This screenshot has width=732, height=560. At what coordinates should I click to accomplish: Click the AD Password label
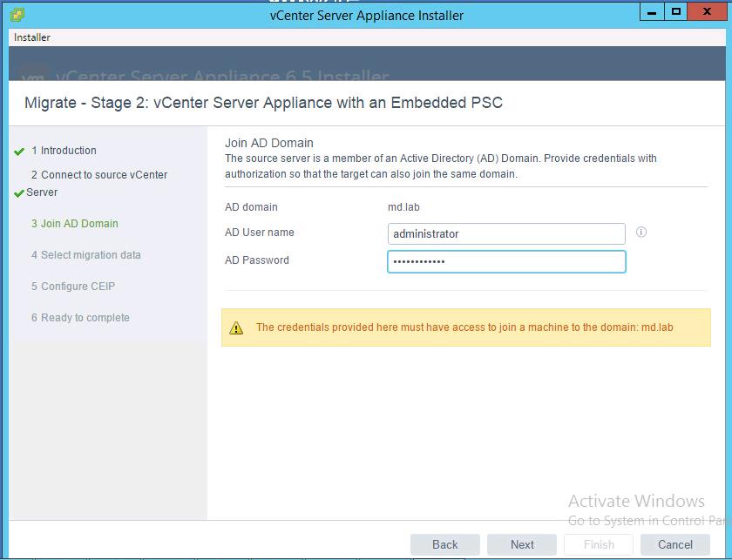[257, 260]
